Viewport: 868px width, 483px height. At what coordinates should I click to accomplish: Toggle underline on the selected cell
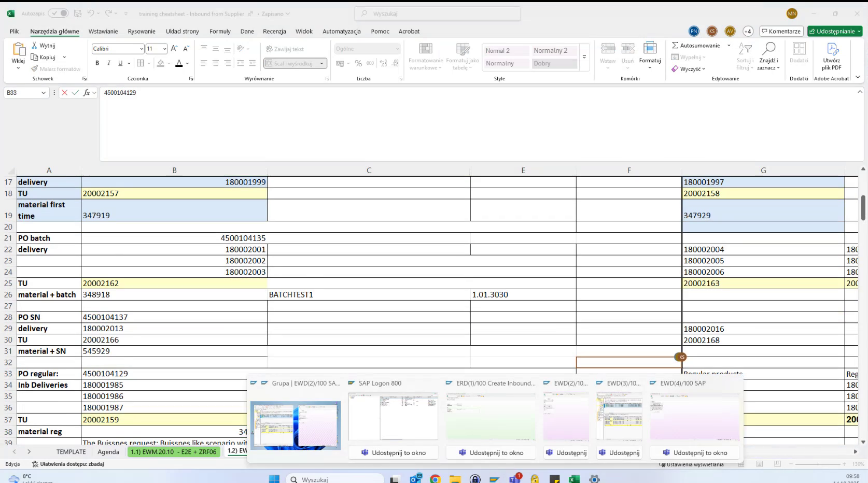[x=119, y=63]
